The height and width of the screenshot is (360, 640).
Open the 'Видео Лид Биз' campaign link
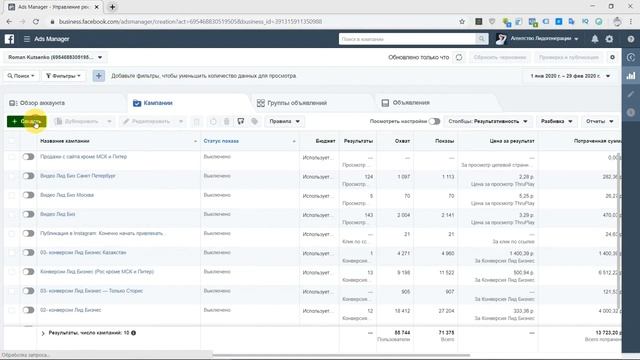click(58, 214)
